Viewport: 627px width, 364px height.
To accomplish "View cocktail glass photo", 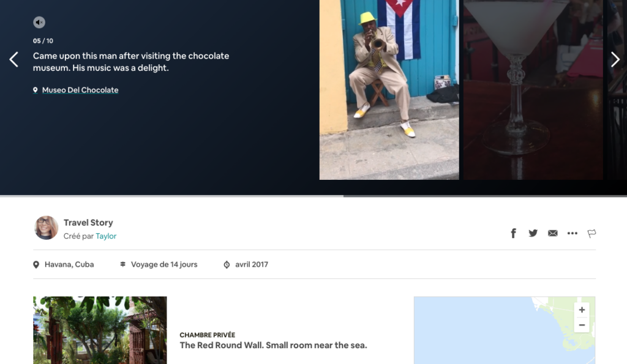I will click(533, 89).
